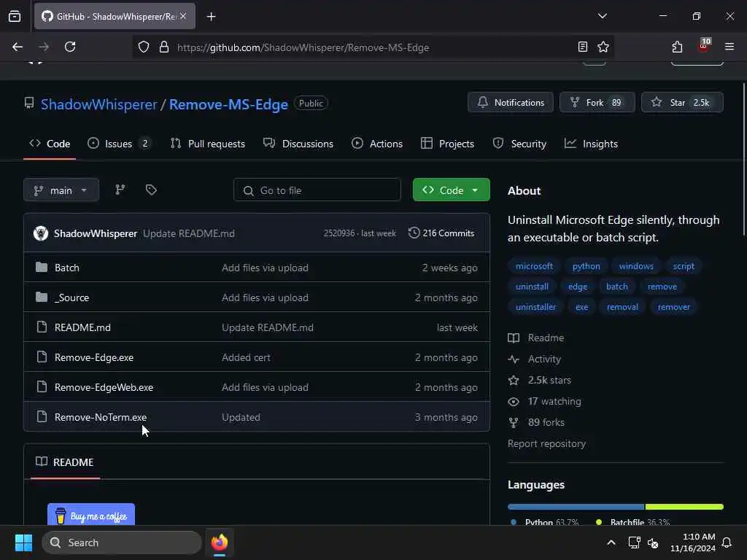Image resolution: width=747 pixels, height=560 pixels.
Task: Open the Discussions tab
Action: (298, 144)
